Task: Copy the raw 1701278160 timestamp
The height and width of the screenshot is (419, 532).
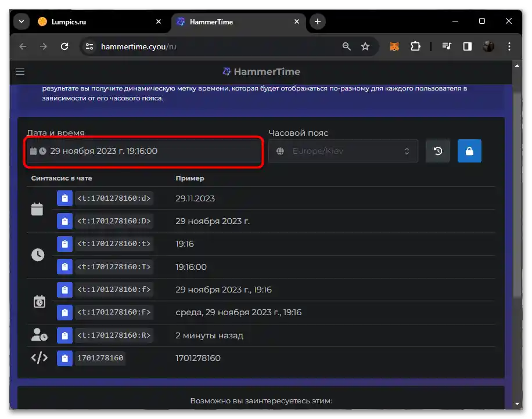Action: (x=64, y=358)
